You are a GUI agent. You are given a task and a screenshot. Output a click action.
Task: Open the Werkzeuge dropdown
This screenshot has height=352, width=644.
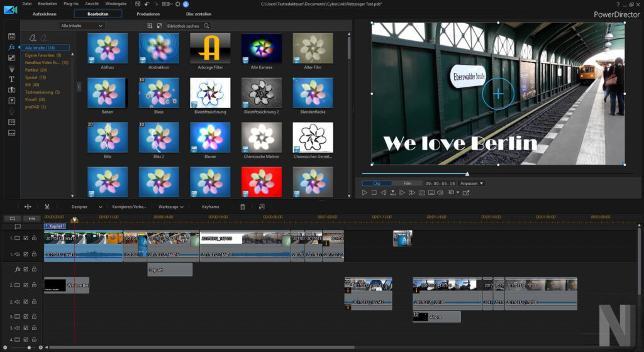(x=170, y=206)
